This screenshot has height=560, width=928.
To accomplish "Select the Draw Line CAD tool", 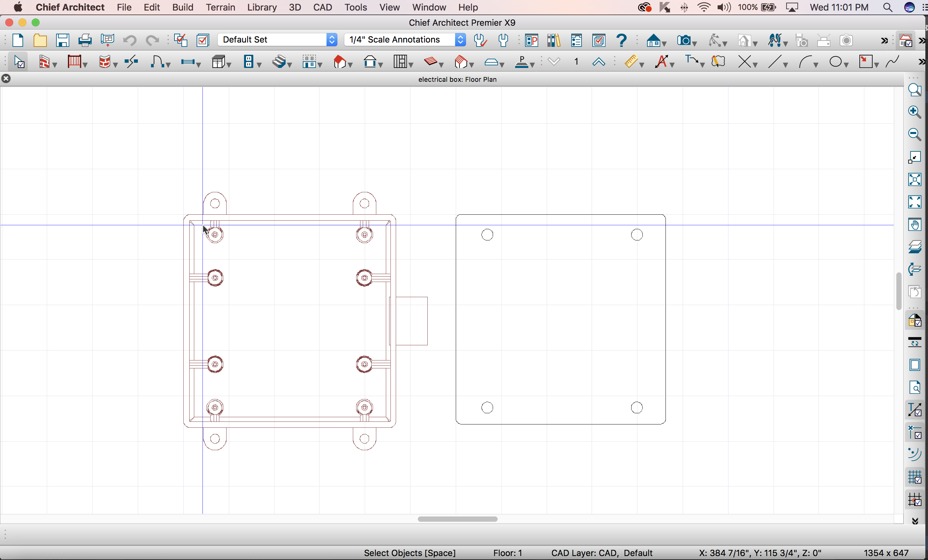I will coord(774,62).
